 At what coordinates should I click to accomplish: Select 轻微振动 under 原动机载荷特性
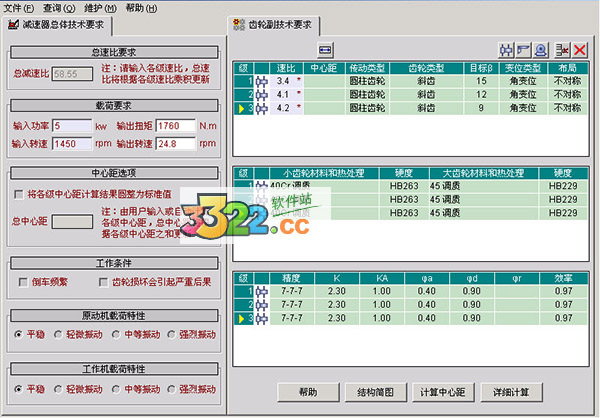[x=58, y=335]
